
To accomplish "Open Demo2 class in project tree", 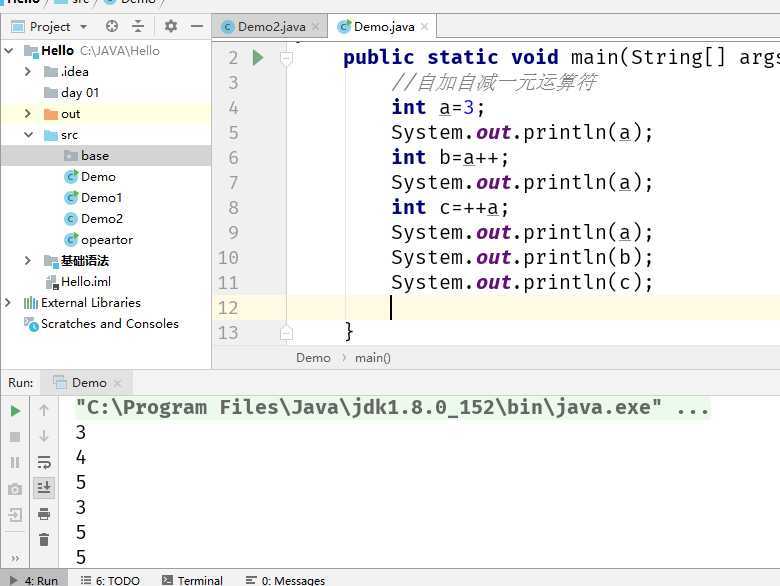I will pyautogui.click(x=94, y=219).
